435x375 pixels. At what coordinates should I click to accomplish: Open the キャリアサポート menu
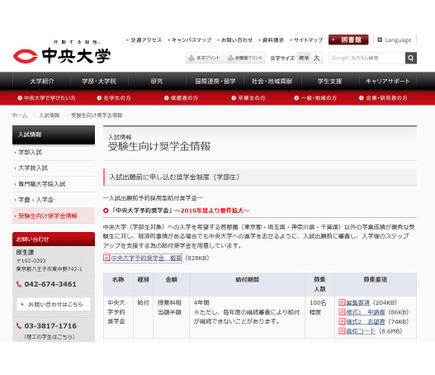[x=388, y=81]
